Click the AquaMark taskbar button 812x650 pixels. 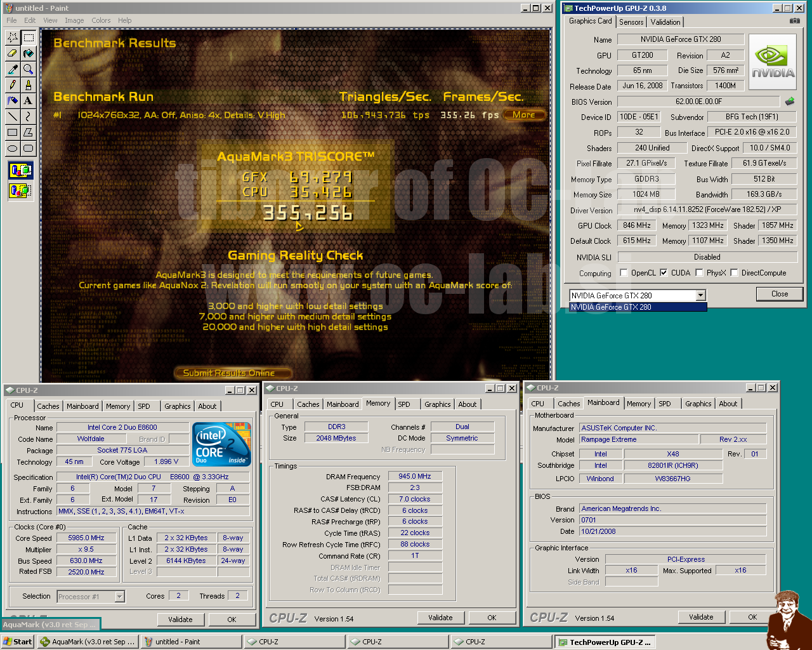88,642
